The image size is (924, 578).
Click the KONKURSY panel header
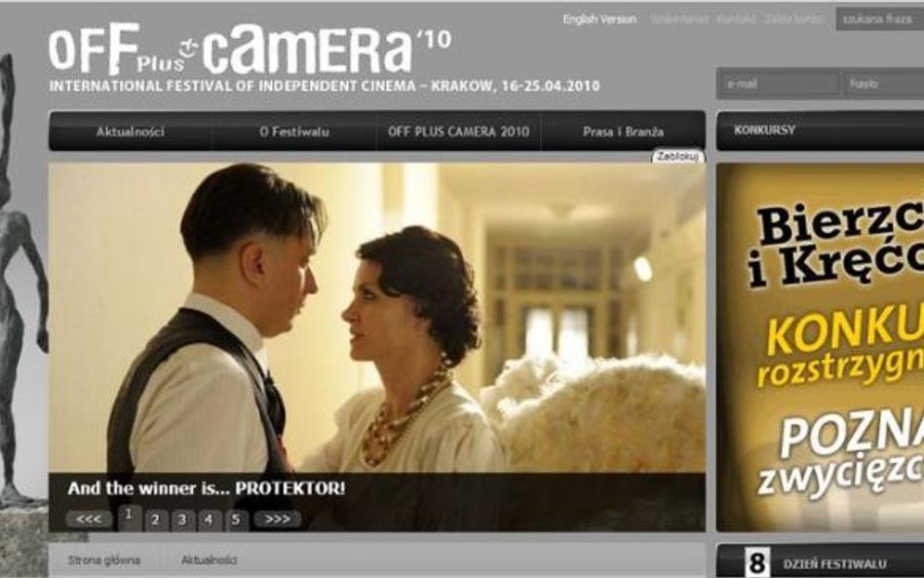tap(821, 131)
